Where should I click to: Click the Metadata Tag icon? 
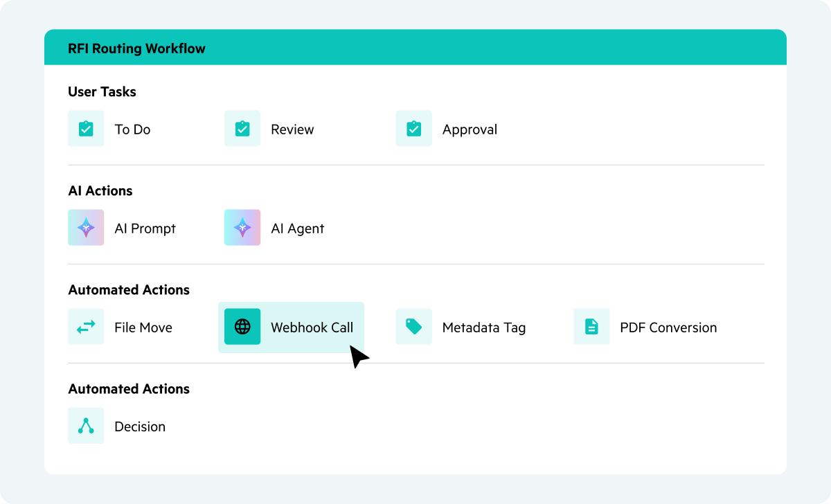point(414,327)
